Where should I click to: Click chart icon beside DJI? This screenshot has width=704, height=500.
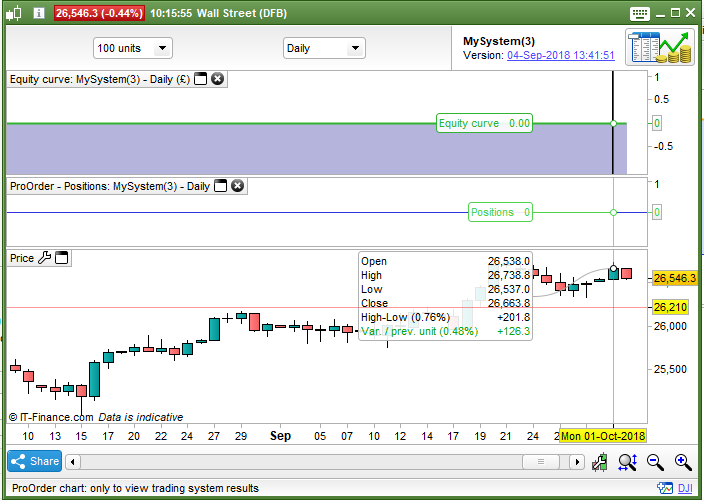tap(665, 488)
